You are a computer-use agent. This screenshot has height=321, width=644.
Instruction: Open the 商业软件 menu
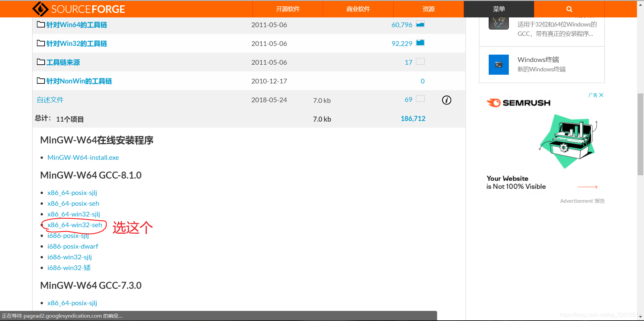[358, 9]
